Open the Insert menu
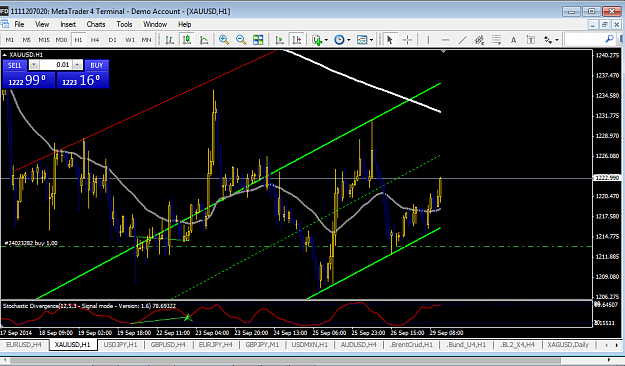625x366 pixels. (68, 24)
